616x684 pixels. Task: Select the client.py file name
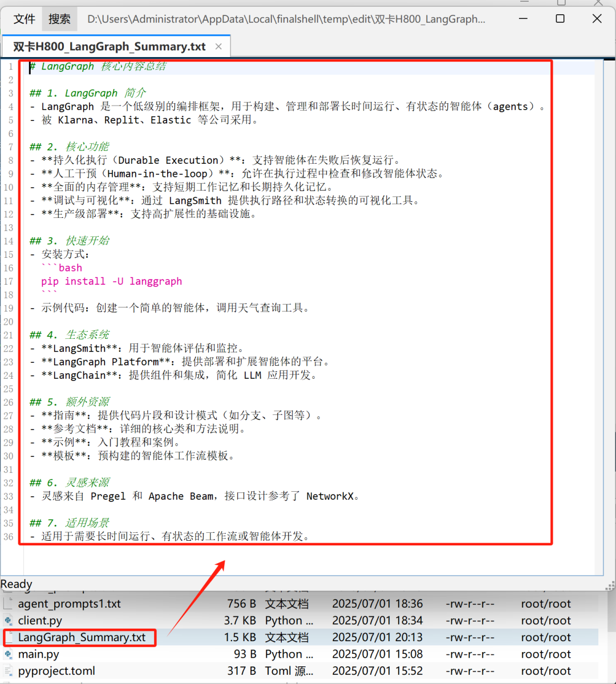40,620
